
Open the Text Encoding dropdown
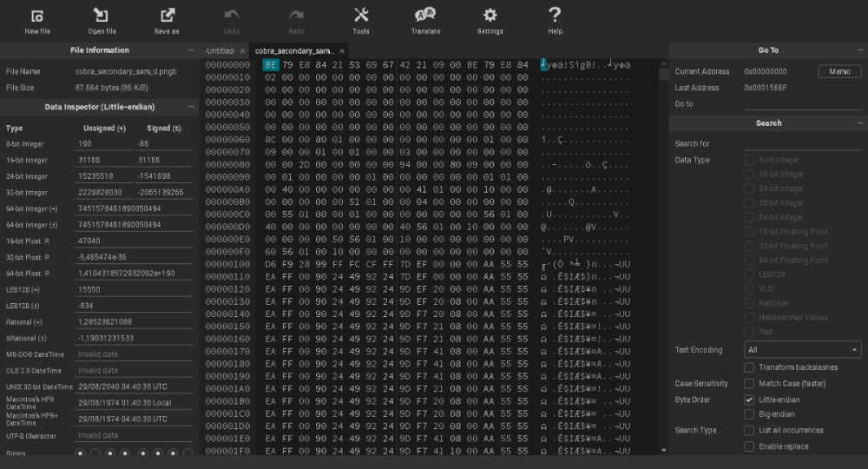pos(802,350)
